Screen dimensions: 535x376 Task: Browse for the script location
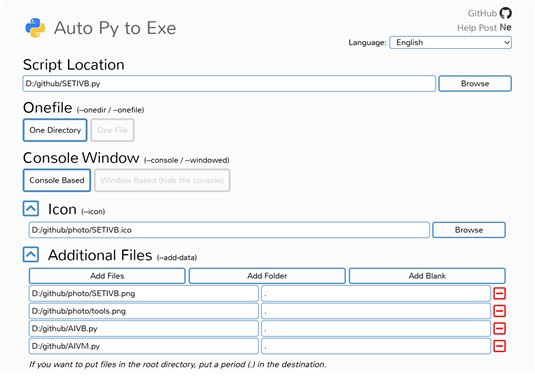click(475, 84)
